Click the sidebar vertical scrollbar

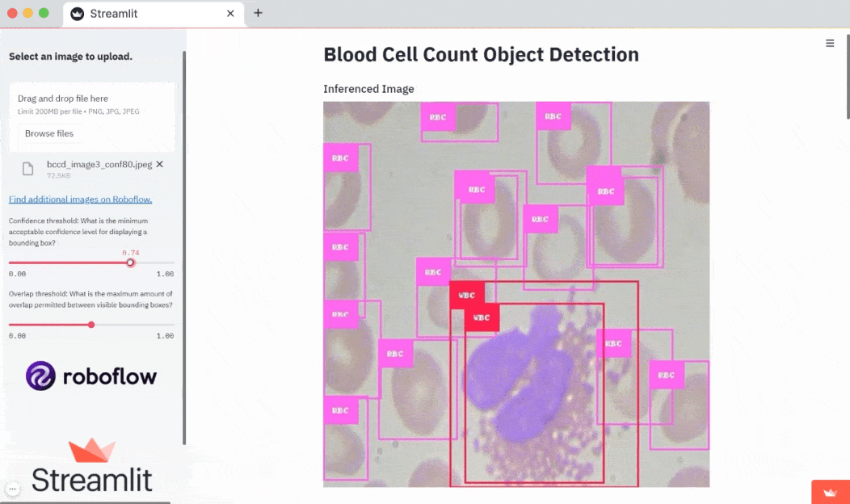(184, 242)
